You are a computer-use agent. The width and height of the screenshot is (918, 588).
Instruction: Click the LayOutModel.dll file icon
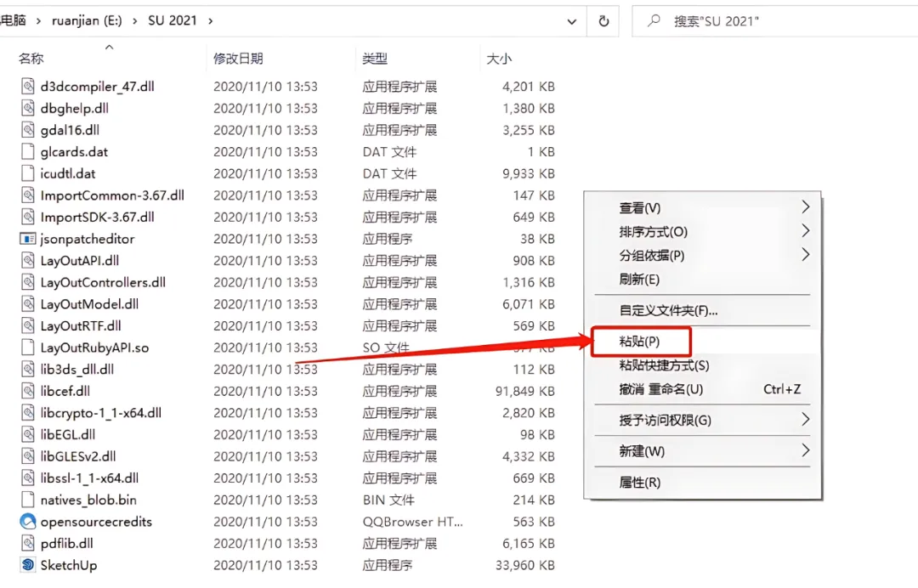pyautogui.click(x=27, y=303)
